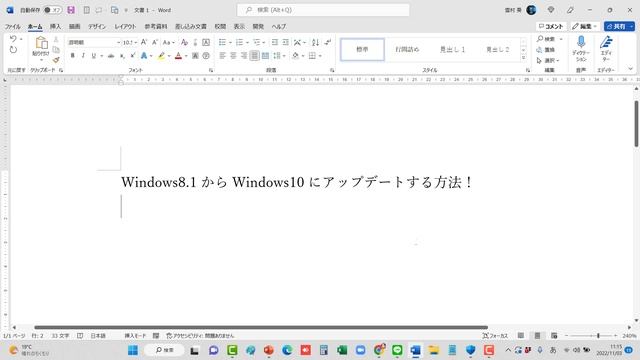Click the Show paragraph marks icon
This screenshot has height=360, width=640.
(x=327, y=42)
